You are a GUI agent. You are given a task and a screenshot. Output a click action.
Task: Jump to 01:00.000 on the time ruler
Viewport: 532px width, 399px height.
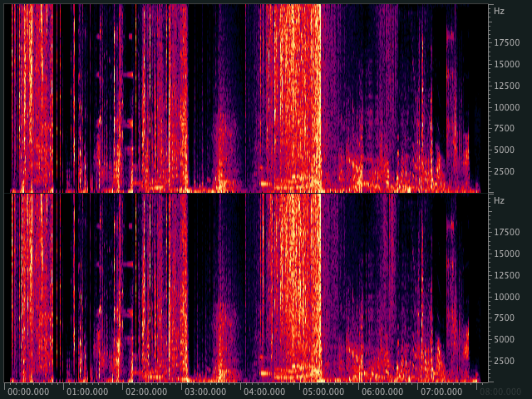[87, 392]
